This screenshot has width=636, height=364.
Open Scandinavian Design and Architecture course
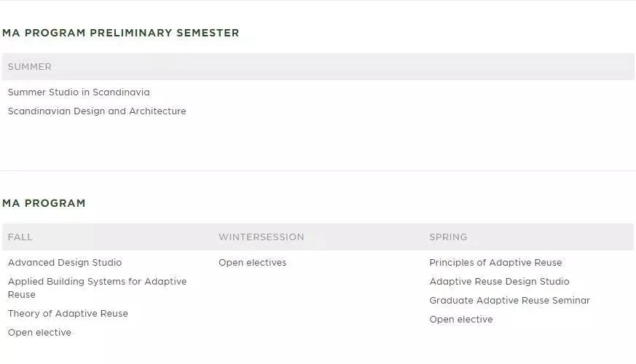click(97, 111)
